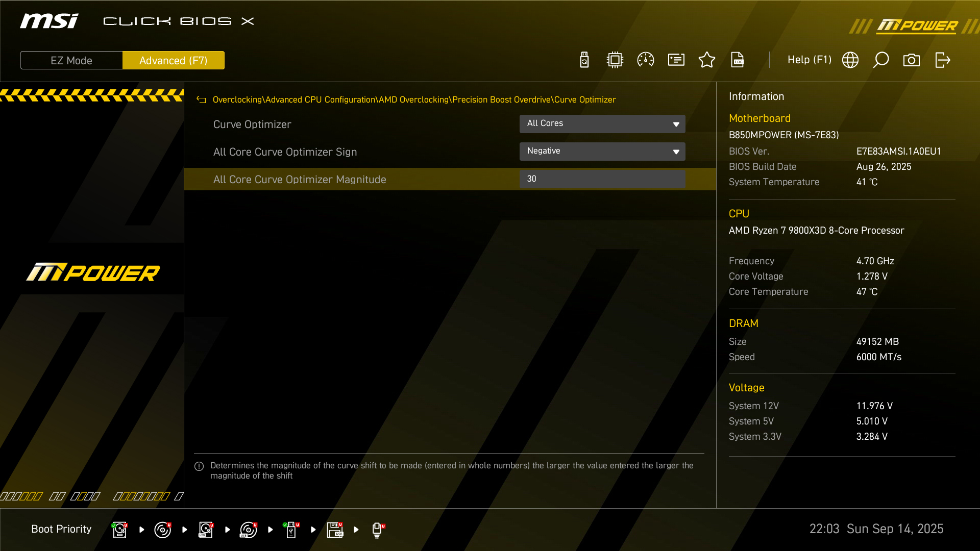Click the LOG file icon
The height and width of the screenshot is (551, 980).
pyautogui.click(x=738, y=60)
